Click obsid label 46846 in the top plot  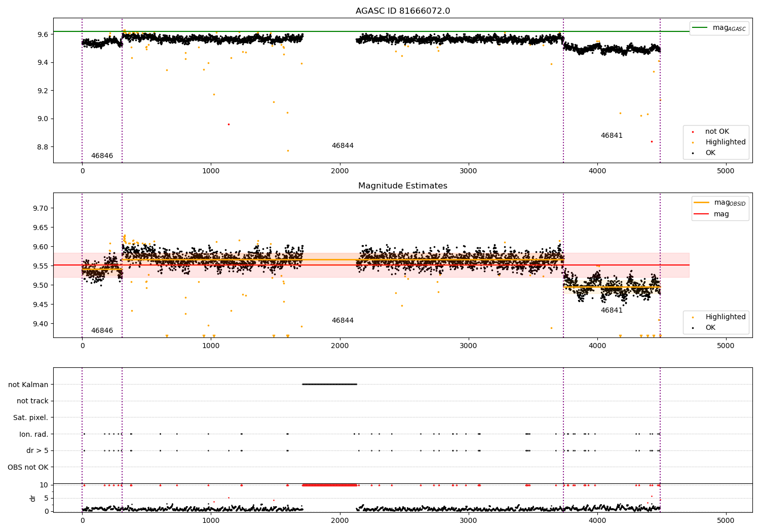(102, 156)
